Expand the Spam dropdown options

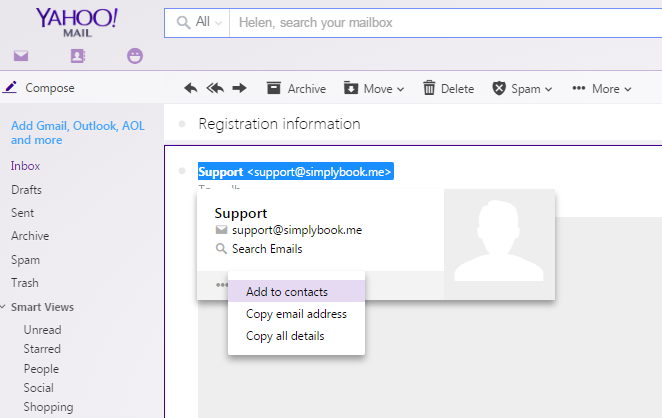(x=522, y=88)
